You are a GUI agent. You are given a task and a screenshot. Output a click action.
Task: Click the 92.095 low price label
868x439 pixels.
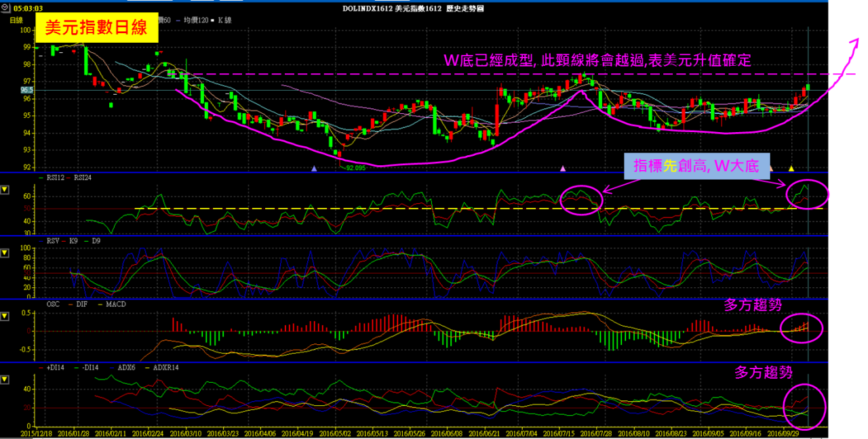pos(355,167)
